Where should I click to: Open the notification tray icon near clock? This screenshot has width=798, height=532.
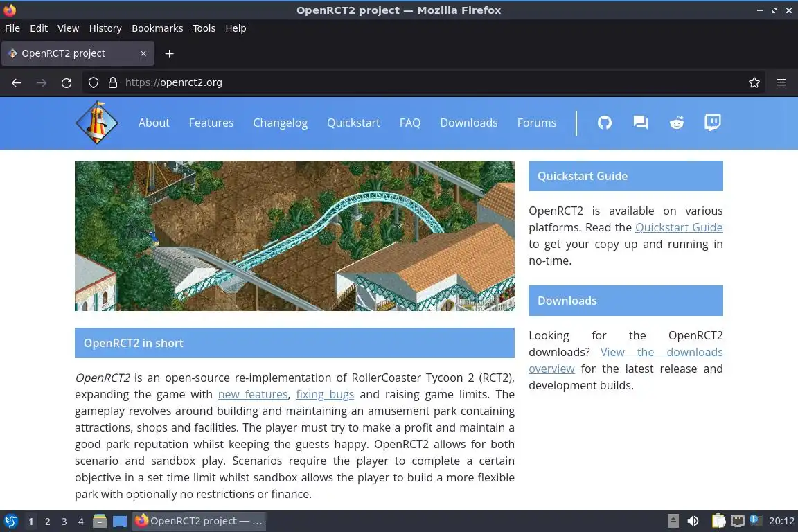coord(756,520)
